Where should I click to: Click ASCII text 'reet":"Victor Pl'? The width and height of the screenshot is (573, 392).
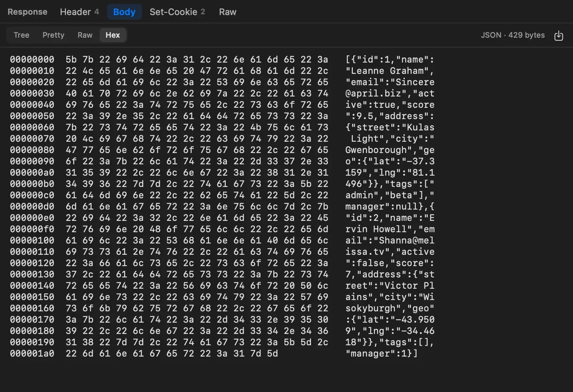[390, 286]
